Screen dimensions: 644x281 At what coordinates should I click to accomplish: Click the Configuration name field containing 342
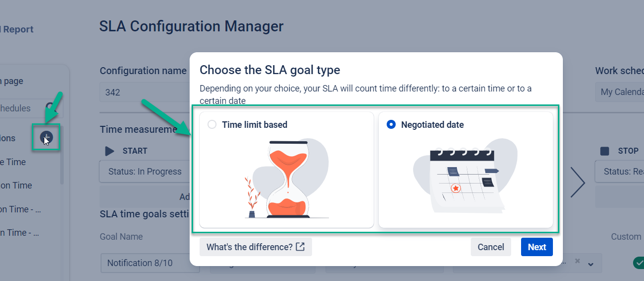pyautogui.click(x=143, y=93)
